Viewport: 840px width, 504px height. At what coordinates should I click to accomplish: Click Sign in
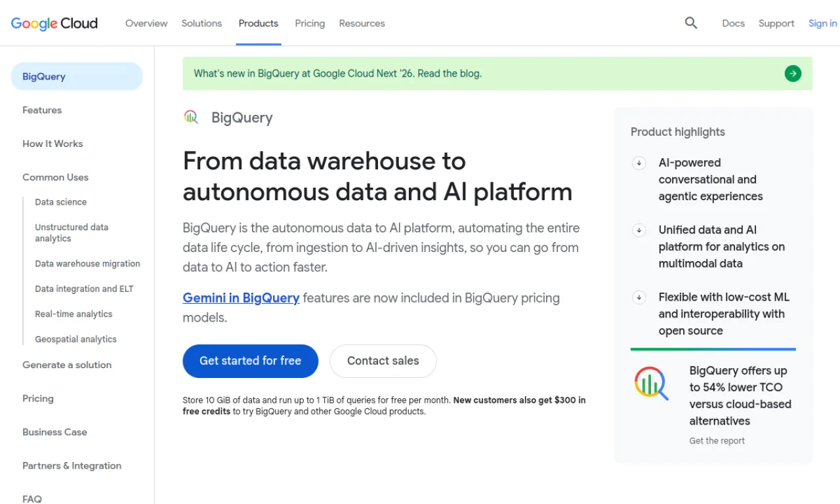[822, 23]
